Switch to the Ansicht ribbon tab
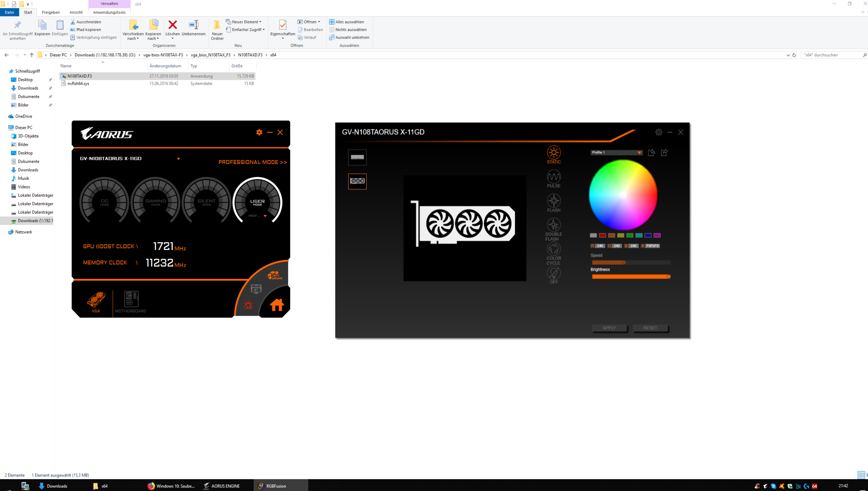Image resolution: width=868 pixels, height=491 pixels. click(76, 12)
